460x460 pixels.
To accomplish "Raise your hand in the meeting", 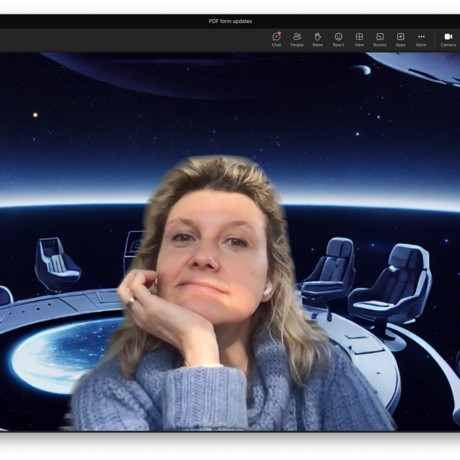I will 318,36.
